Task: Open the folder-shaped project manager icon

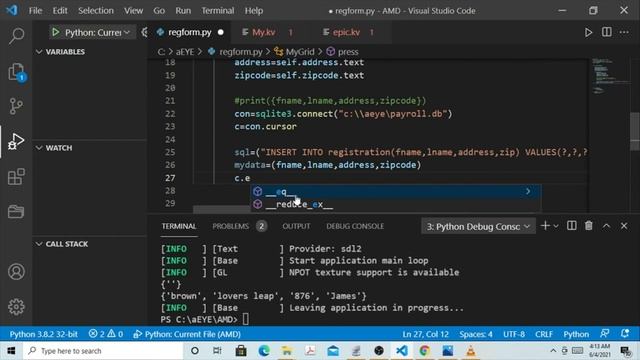Action: point(16,211)
